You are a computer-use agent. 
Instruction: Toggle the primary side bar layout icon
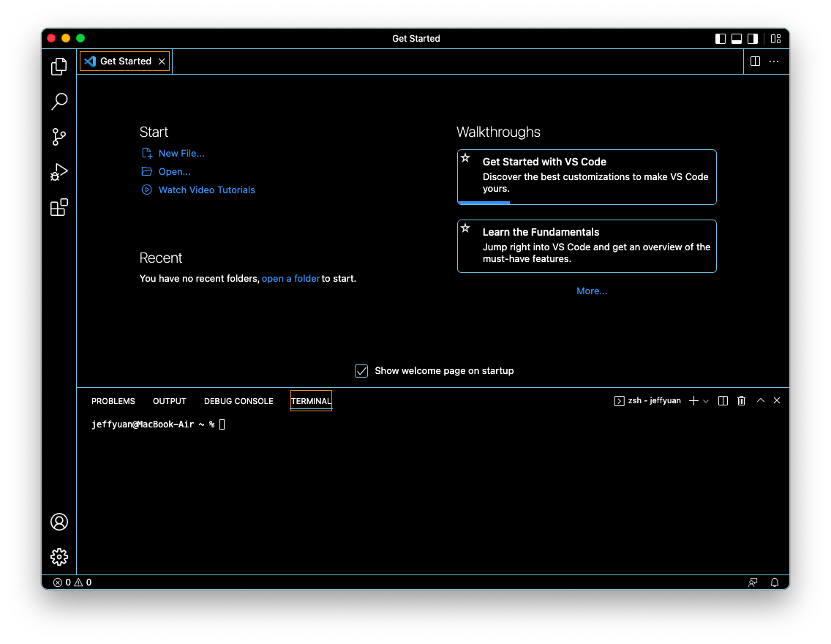point(721,39)
